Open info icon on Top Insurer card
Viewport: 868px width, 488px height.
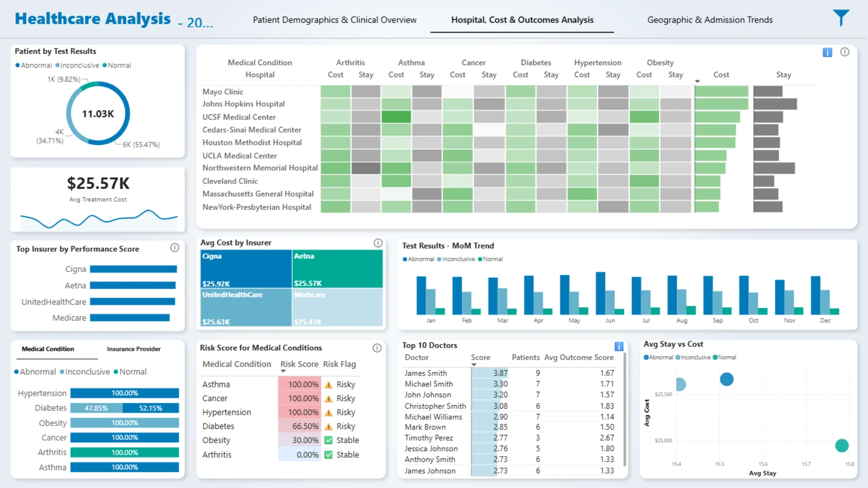click(x=175, y=248)
